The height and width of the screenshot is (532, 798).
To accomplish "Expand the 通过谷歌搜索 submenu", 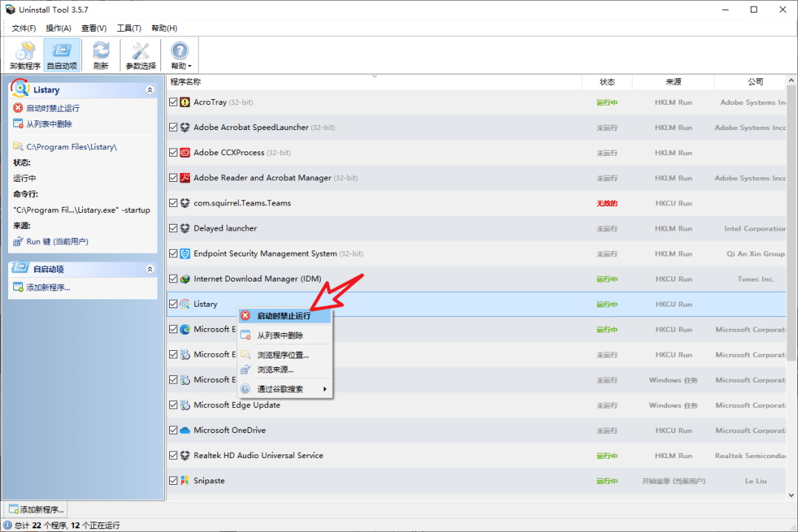I will coord(284,389).
